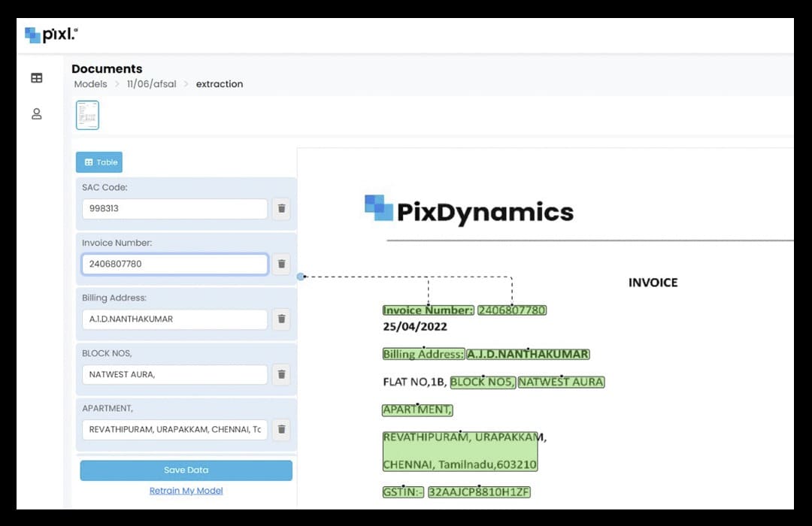
Task: Select highlighted 32AAJCP8810H1ZF value in document
Action: click(479, 492)
